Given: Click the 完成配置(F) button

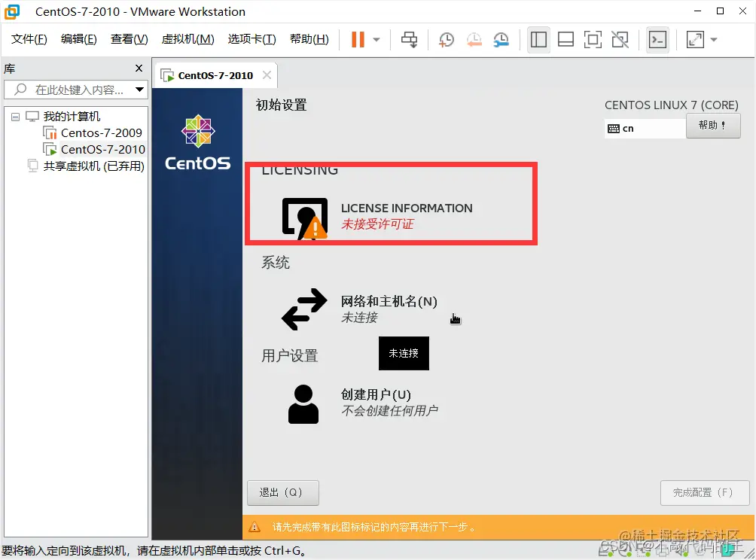Looking at the screenshot, I should [704, 492].
